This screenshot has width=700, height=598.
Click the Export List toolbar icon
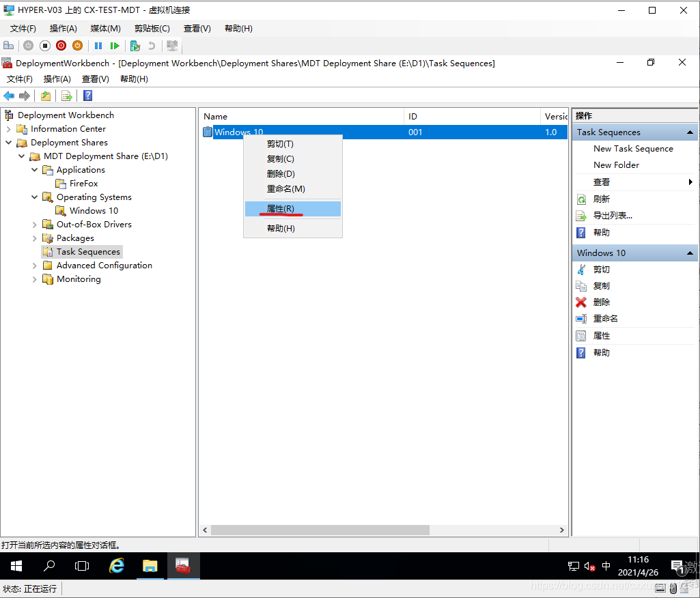[x=66, y=96]
